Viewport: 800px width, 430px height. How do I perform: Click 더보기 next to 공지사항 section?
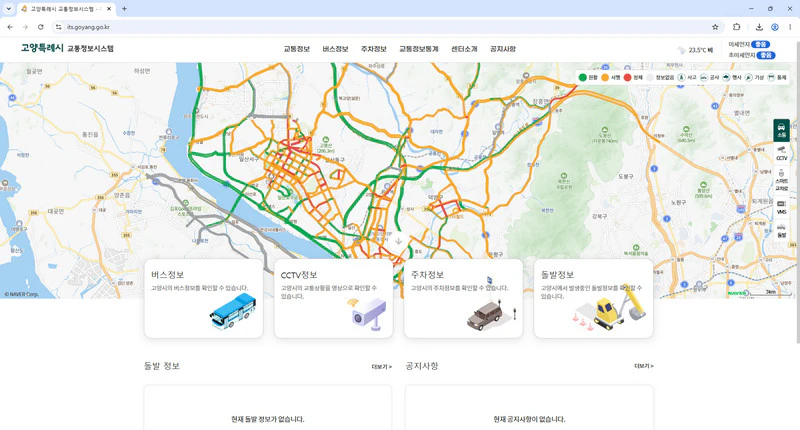point(644,366)
